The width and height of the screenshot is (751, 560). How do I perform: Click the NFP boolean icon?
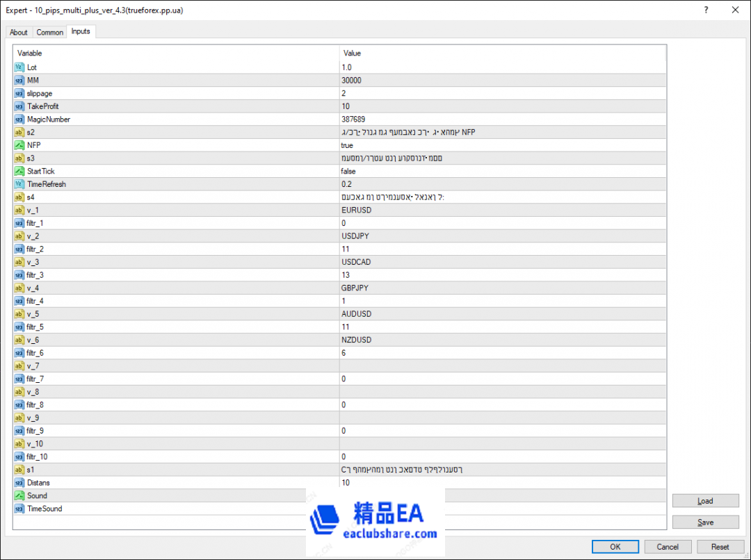(x=19, y=145)
